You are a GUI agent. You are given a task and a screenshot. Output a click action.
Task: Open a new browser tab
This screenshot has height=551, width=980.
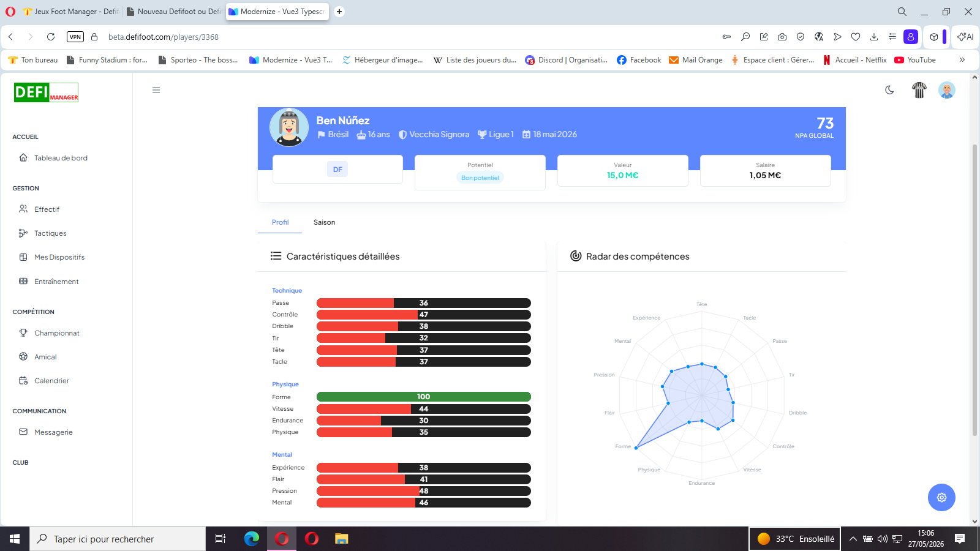[339, 12]
